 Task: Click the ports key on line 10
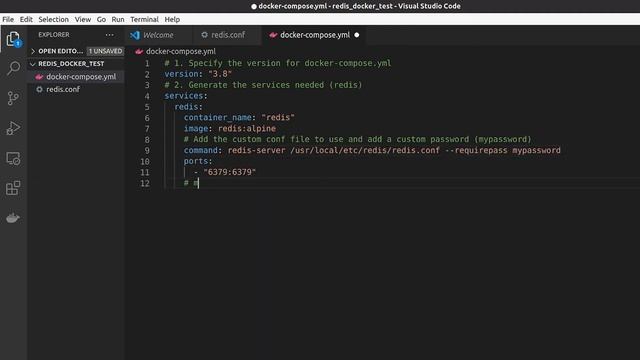pos(196,161)
